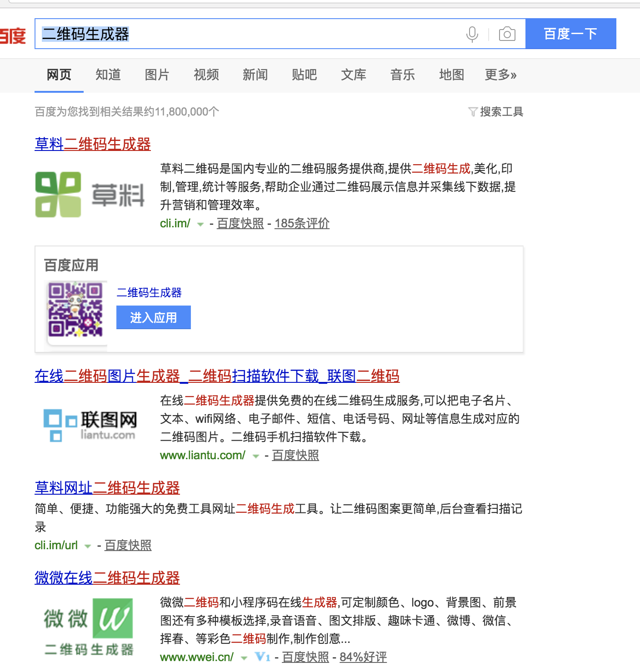Switch to the 视频 tab
This screenshot has width=640, height=672.
tap(206, 75)
